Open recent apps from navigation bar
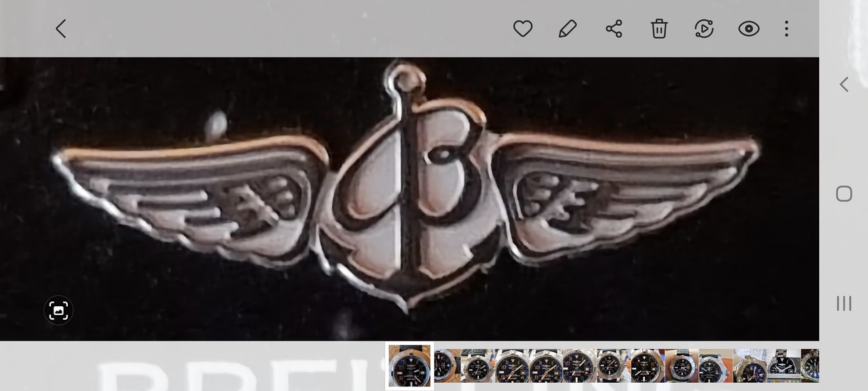Screen dimensions: 868x391 pos(844,303)
